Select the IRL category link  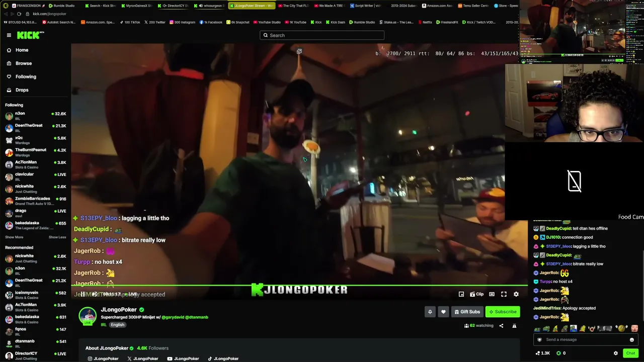coord(104,325)
